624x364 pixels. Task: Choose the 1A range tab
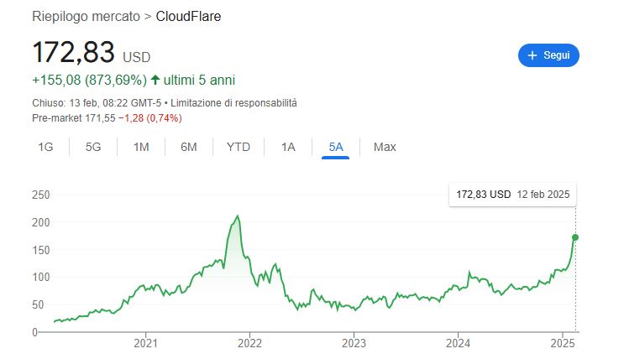[288, 147]
